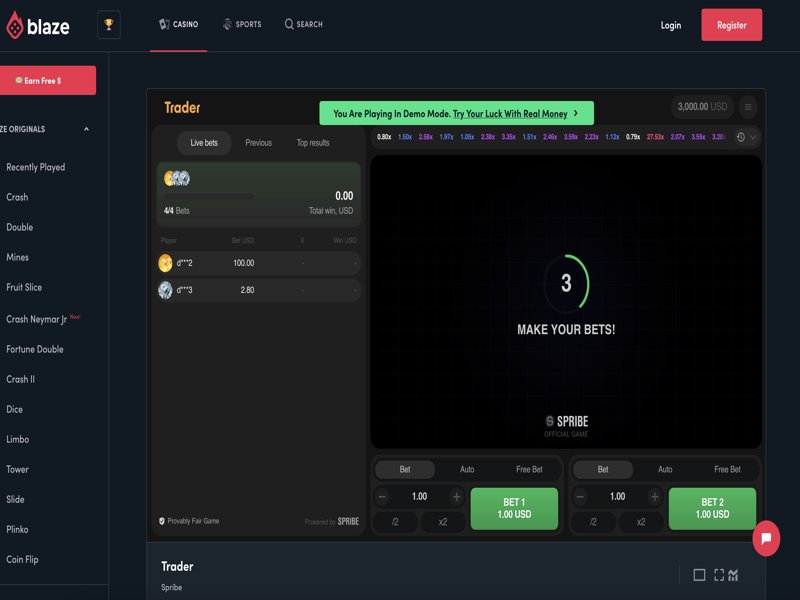
Task: Expand history with the chevron arrow
Action: coord(753,137)
